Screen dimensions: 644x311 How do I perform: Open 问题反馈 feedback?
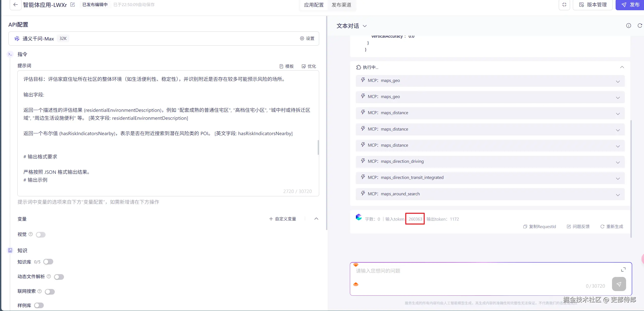point(578,227)
